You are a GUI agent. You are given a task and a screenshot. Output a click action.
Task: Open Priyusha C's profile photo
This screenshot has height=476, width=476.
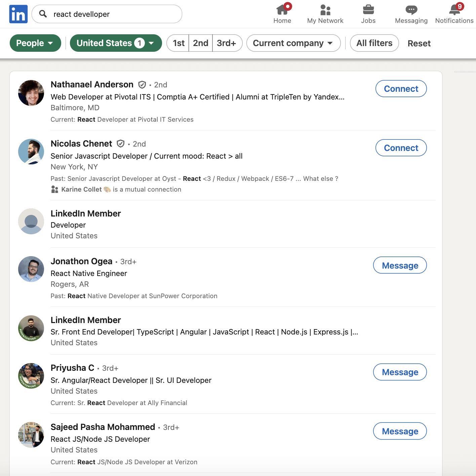31,376
